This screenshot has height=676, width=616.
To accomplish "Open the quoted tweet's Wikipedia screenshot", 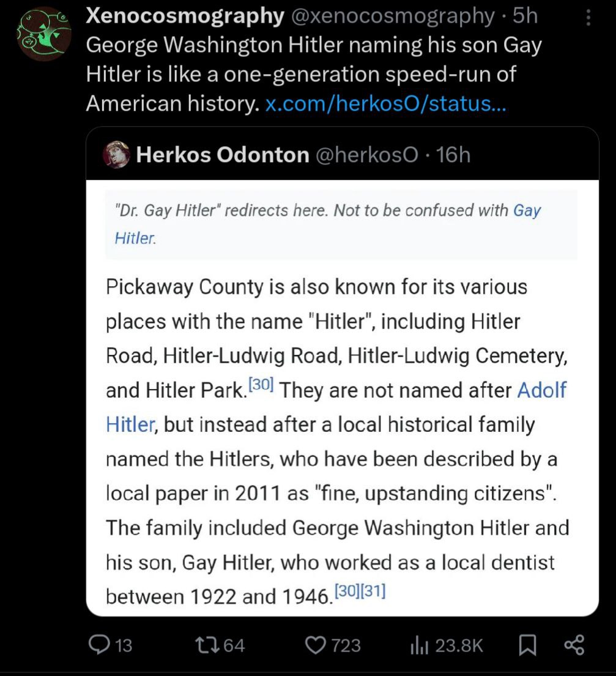I will point(343,398).
